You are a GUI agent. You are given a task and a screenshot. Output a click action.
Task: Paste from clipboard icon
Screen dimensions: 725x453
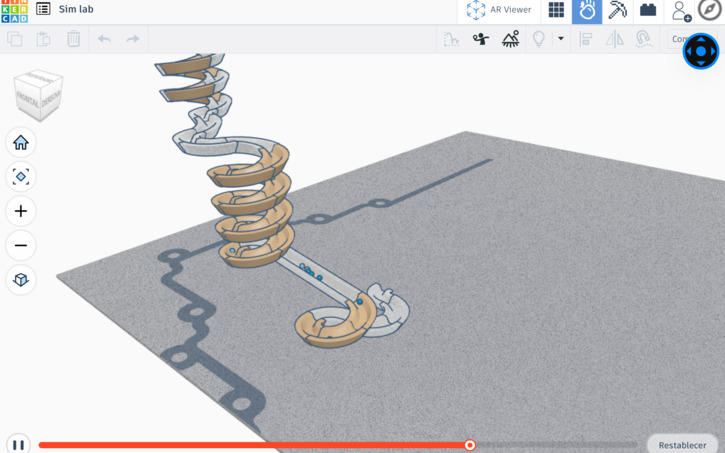click(x=43, y=39)
